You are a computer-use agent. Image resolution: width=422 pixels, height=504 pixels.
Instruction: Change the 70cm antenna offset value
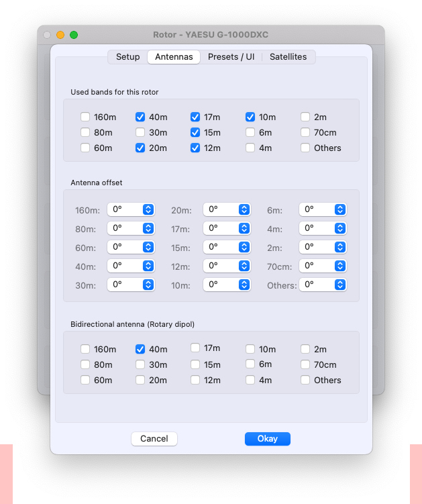click(x=340, y=266)
